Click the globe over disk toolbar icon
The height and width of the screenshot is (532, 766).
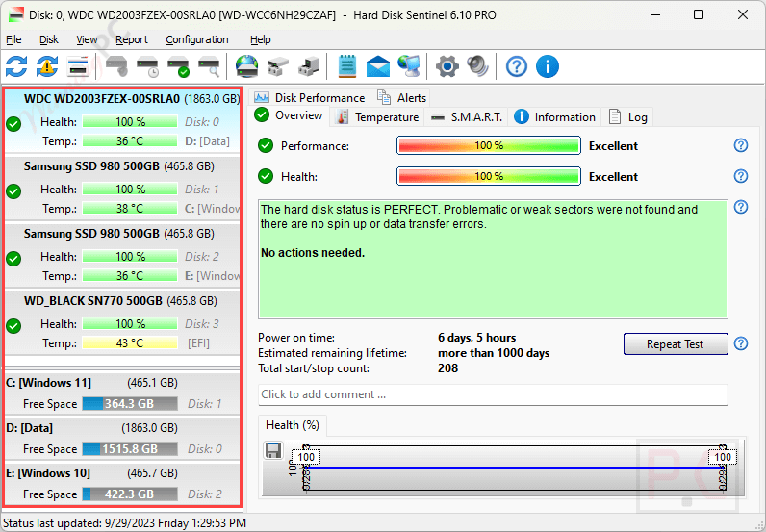(x=246, y=66)
